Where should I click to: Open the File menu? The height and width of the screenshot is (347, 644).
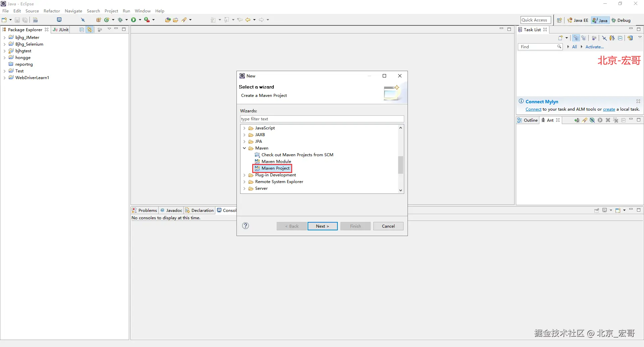[x=6, y=11]
